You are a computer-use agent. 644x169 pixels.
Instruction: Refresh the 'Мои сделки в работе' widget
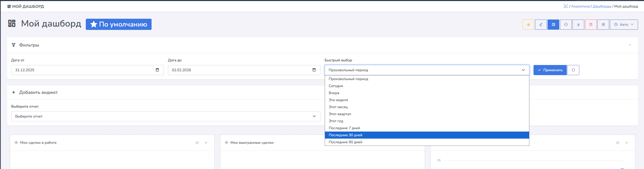(197, 143)
